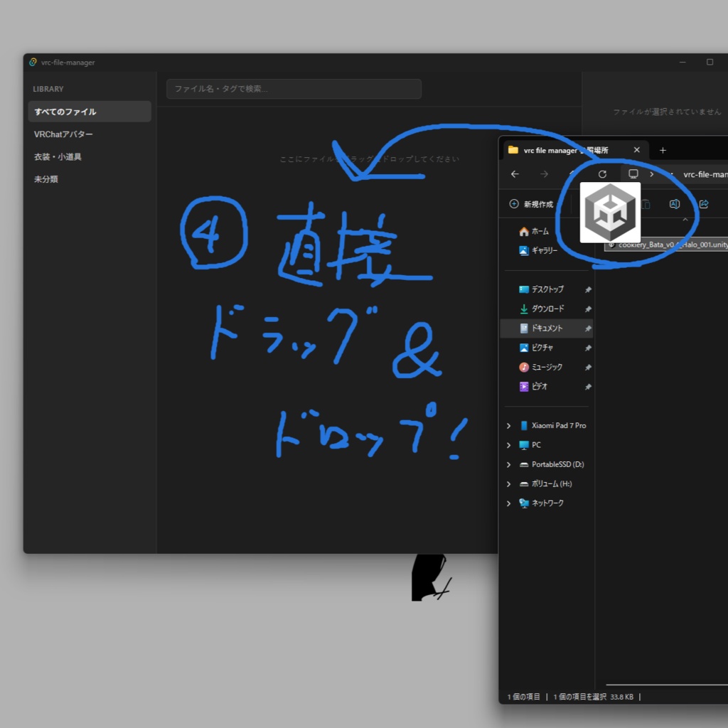The width and height of the screenshot is (728, 728).
Task: Select the vrc file manager Explorer tab
Action: [x=576, y=150]
